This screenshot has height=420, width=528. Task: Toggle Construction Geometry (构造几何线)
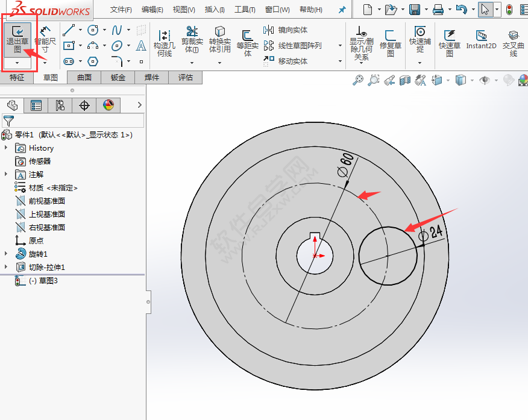coord(165,43)
